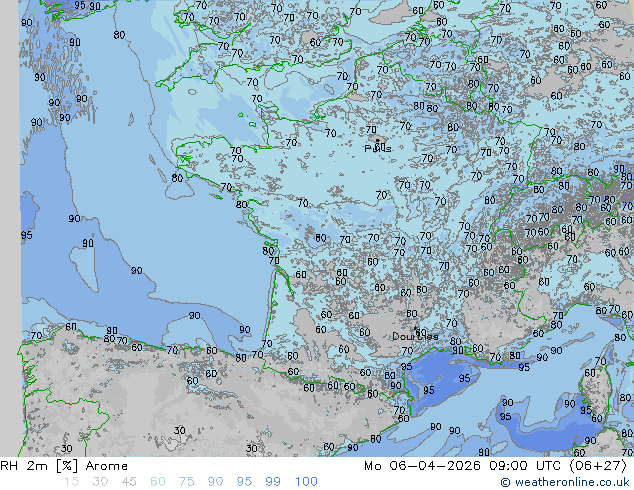Click the Dourbies location label on the map

tap(415, 336)
